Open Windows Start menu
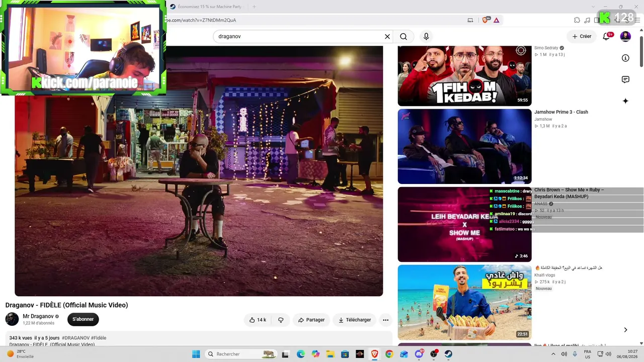644x362 pixels. pyautogui.click(x=196, y=354)
